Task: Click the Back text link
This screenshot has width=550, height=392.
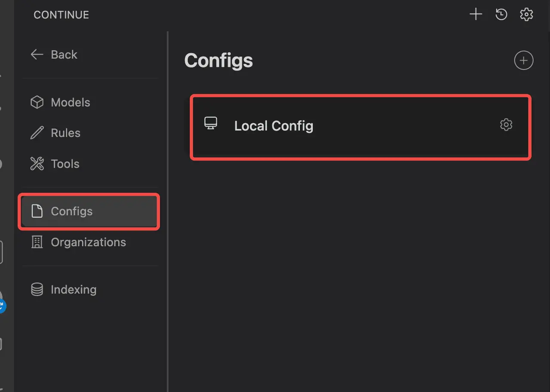Action: 64,55
